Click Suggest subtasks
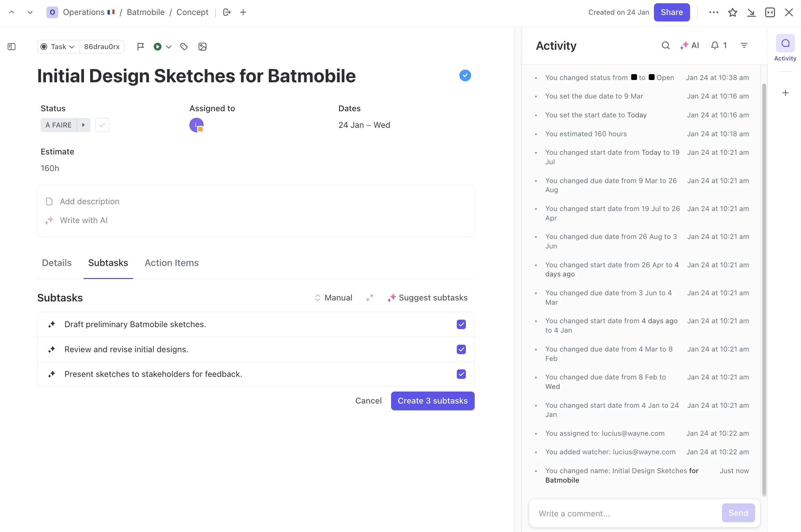Viewport: 801px width, 532px height. 427,298
